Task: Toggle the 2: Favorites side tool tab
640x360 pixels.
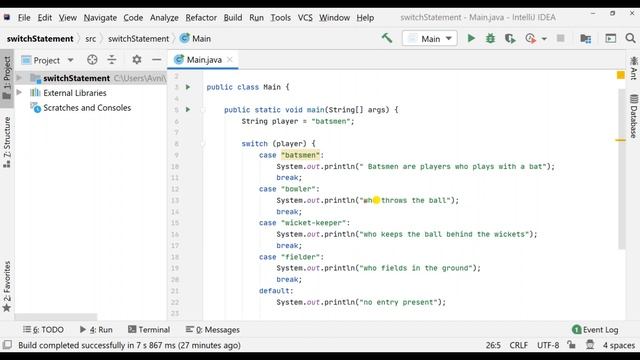Action: coord(7,286)
